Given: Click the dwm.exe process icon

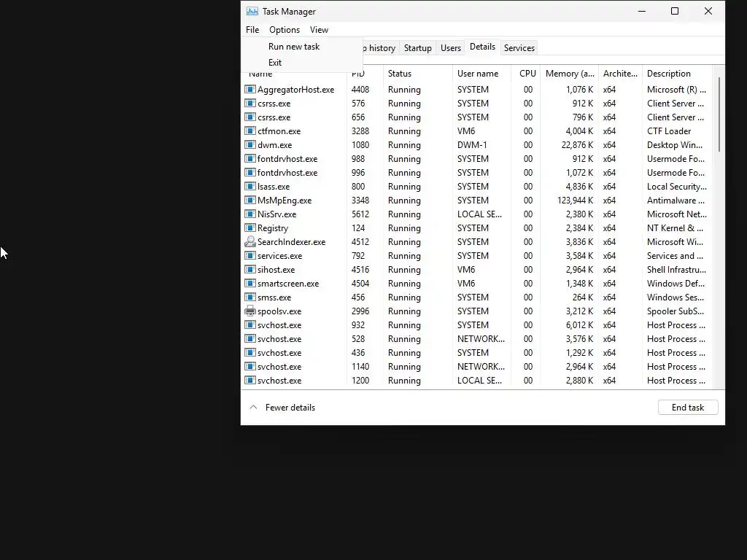Looking at the screenshot, I should click(x=250, y=144).
